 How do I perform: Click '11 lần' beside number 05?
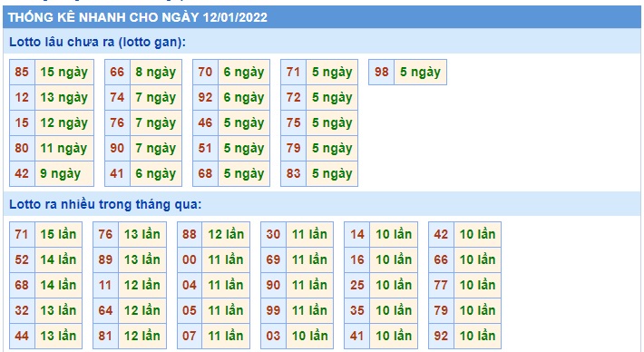[226, 310]
